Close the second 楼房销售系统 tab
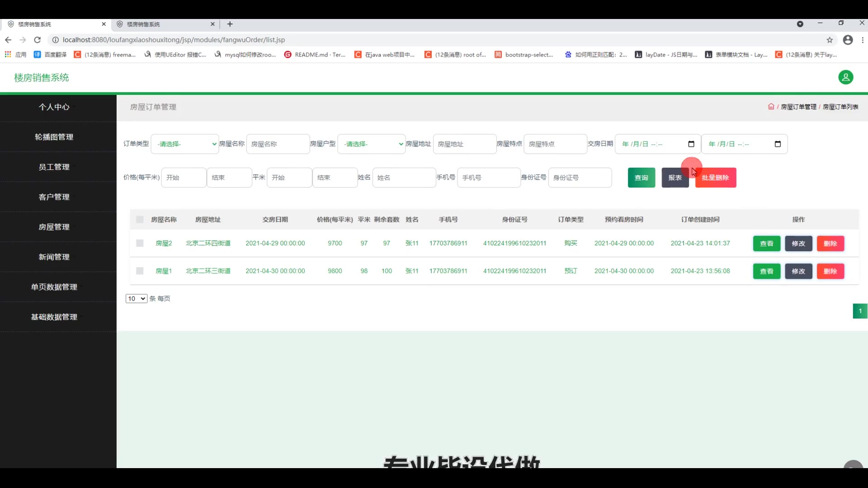868x488 pixels. 212,24
